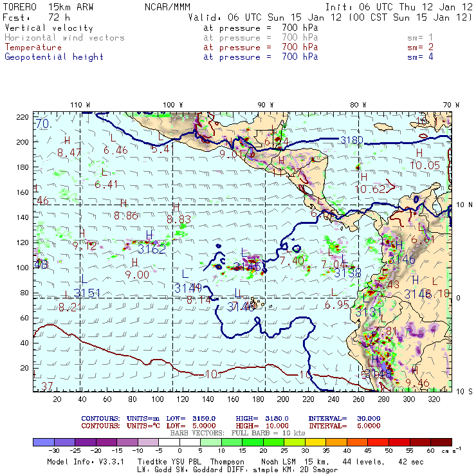Click the "80 W" longitude label
Image resolution: width=476 pixels, height=476 pixels.
click(358, 105)
